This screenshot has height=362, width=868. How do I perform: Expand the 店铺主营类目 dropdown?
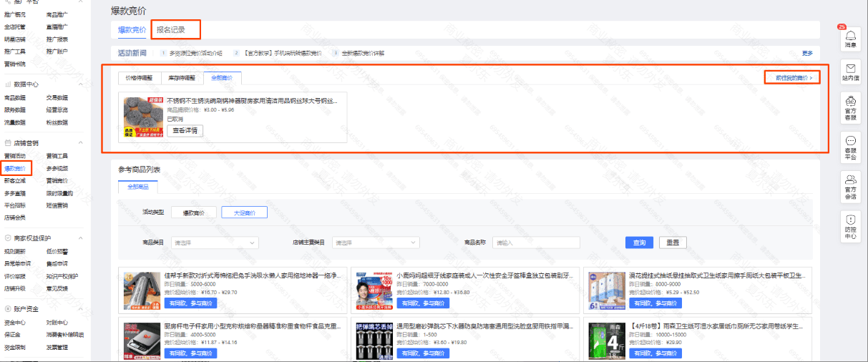point(376,243)
